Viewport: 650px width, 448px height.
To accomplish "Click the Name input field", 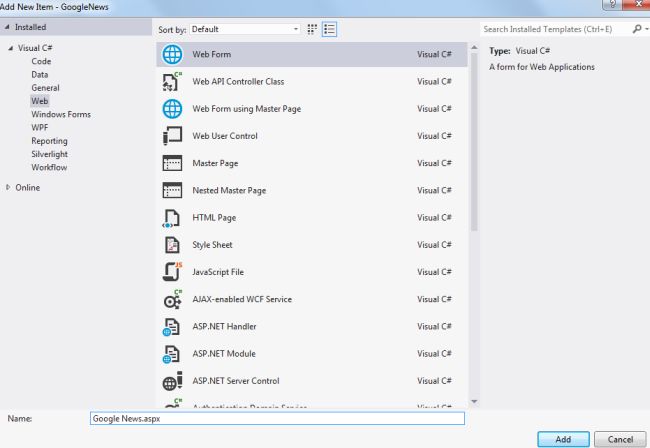I will tap(277, 419).
